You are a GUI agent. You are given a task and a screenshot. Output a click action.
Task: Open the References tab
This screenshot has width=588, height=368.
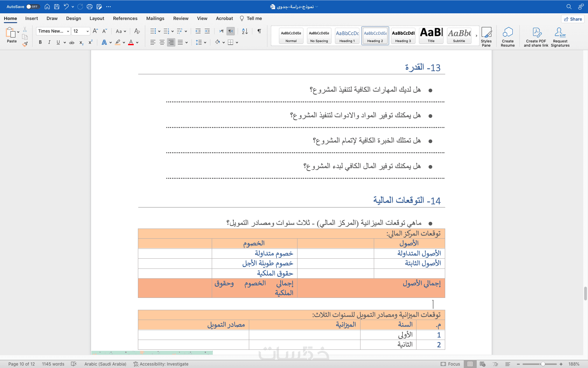125,19
